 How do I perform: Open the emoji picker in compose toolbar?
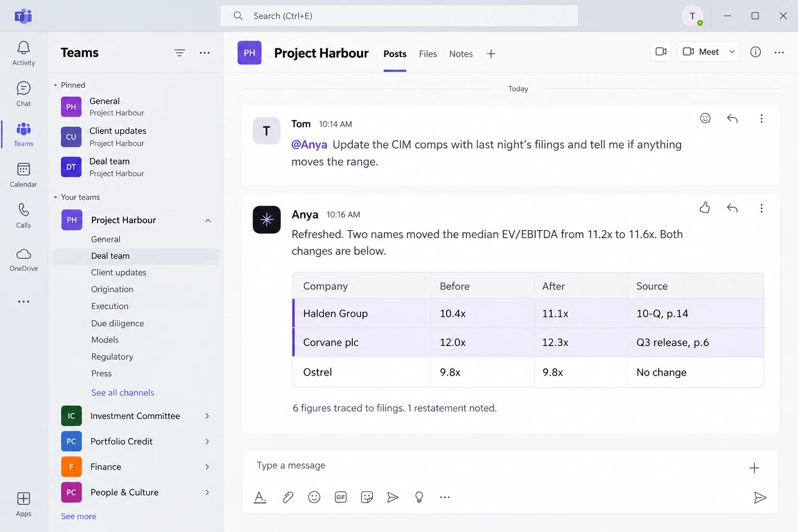[x=314, y=497]
